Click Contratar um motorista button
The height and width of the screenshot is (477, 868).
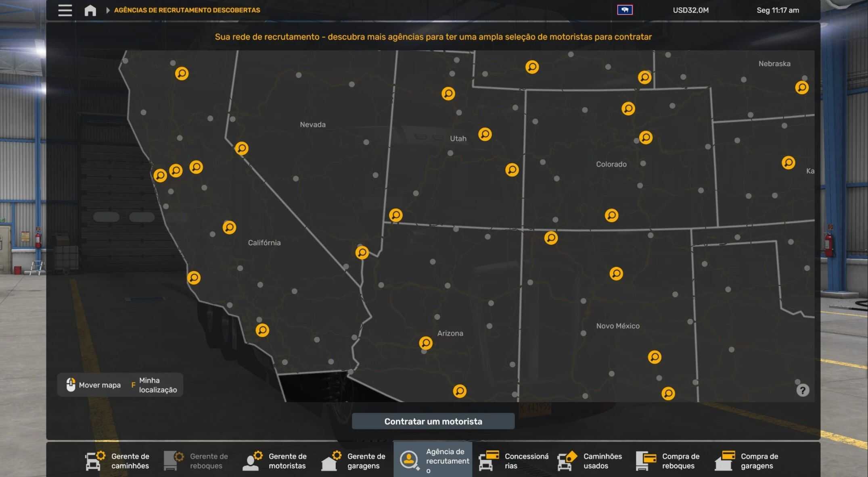[433, 421]
